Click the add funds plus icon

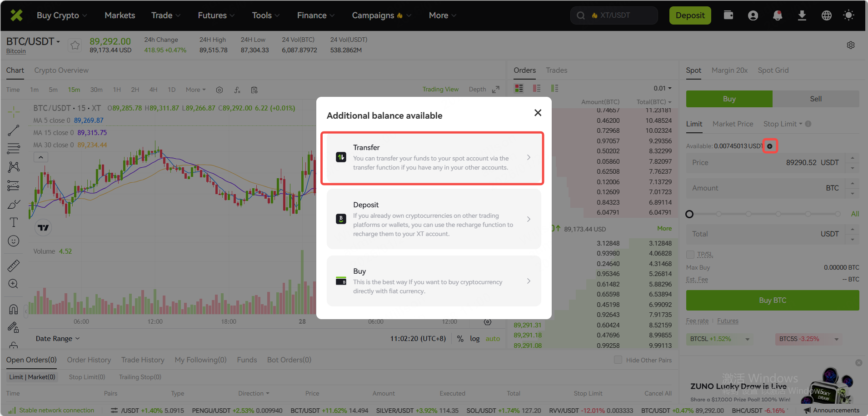click(x=770, y=146)
